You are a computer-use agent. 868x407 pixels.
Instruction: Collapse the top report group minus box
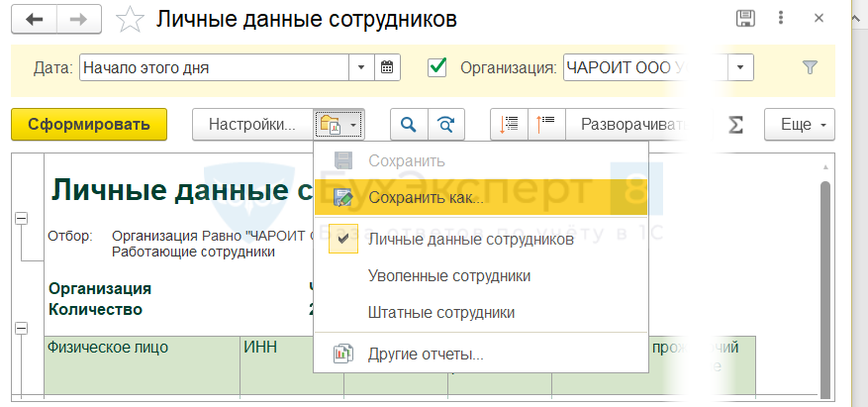click(22, 219)
